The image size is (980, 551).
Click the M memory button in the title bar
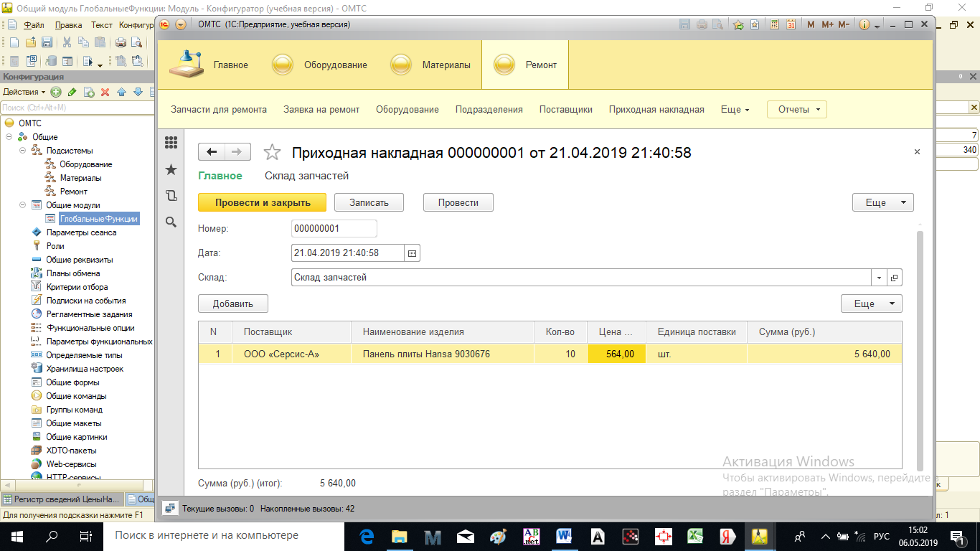click(x=811, y=24)
